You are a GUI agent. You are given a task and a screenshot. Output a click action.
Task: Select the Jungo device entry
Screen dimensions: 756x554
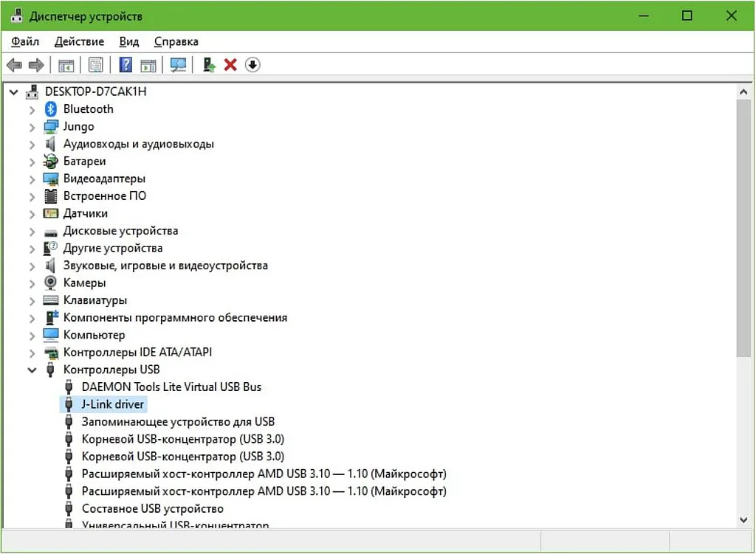[x=78, y=126]
